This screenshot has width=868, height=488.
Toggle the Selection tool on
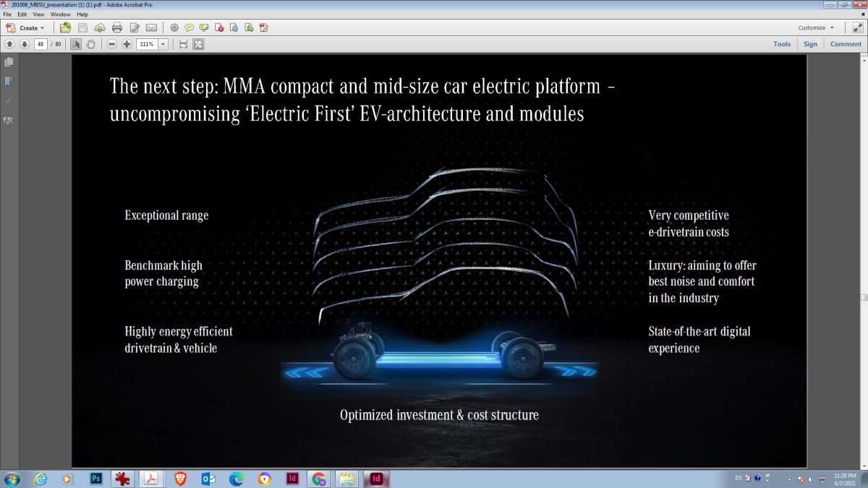tap(75, 43)
